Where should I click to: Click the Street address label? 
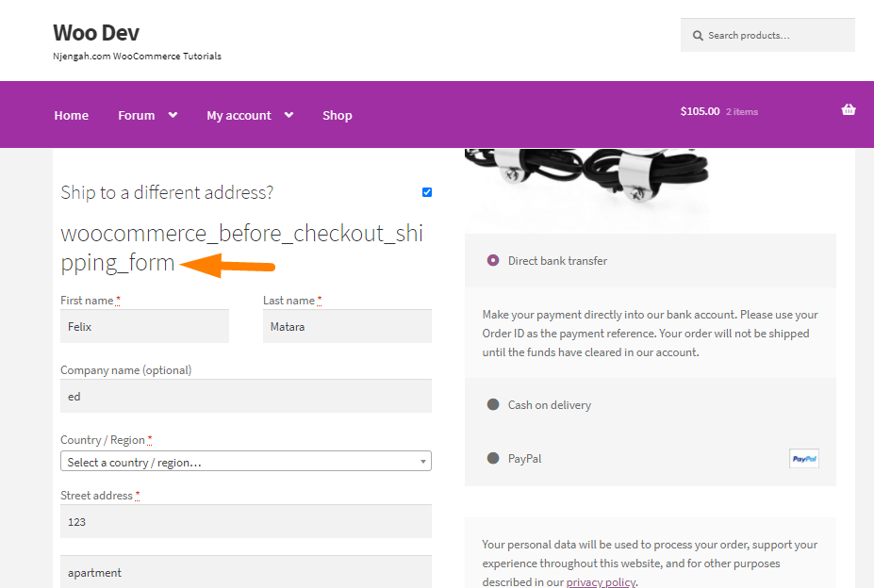[96, 496]
